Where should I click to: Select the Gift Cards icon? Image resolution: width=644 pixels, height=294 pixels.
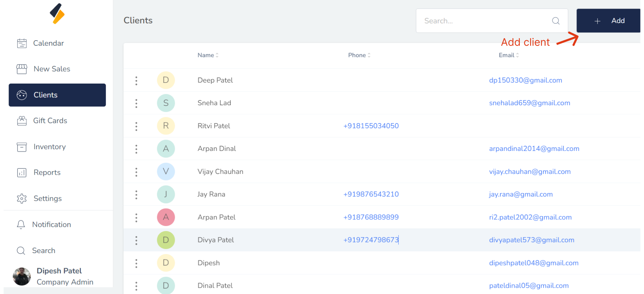point(22,121)
